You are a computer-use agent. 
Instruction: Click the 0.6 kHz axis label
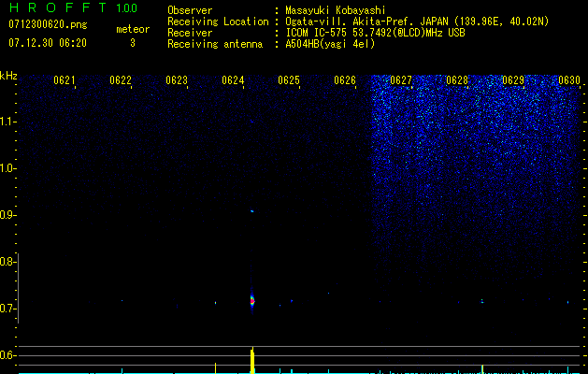pyautogui.click(x=7, y=355)
